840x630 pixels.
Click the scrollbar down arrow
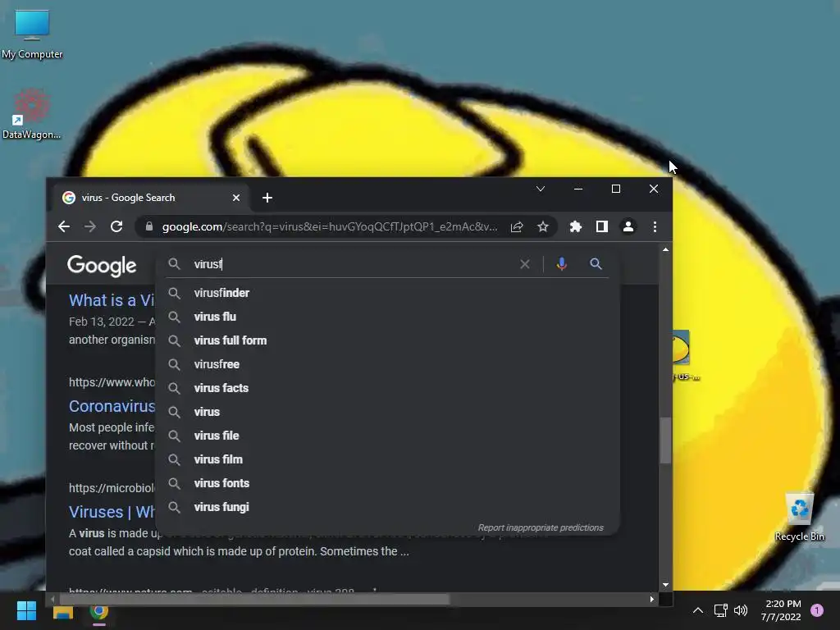(x=665, y=585)
